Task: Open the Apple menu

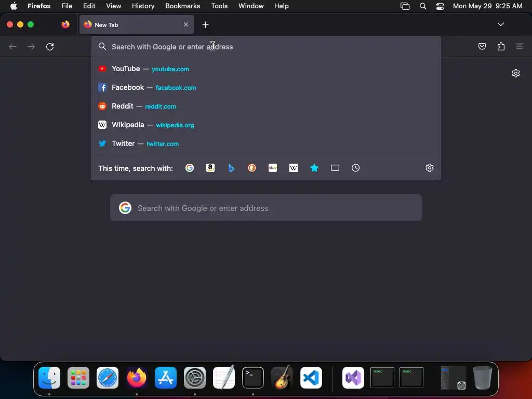Action: (14, 6)
